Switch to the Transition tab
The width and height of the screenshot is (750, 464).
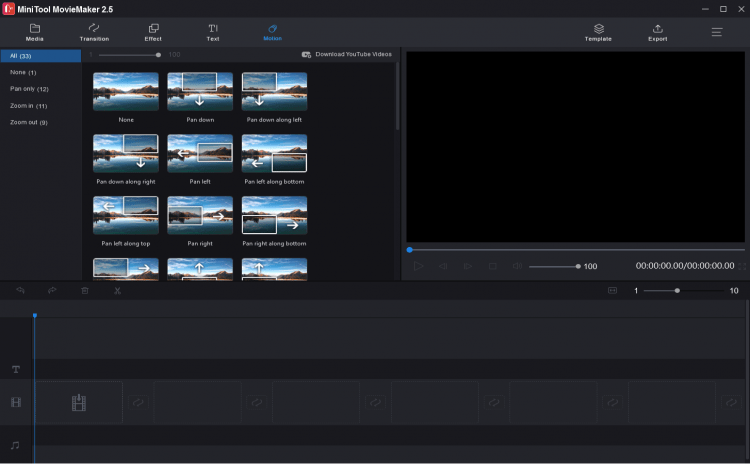pos(94,32)
